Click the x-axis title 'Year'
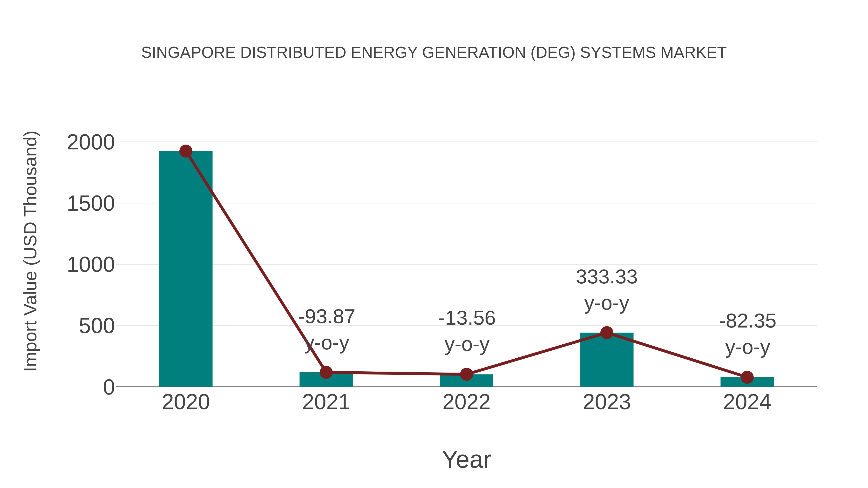This screenshot has width=868, height=488. (466, 459)
